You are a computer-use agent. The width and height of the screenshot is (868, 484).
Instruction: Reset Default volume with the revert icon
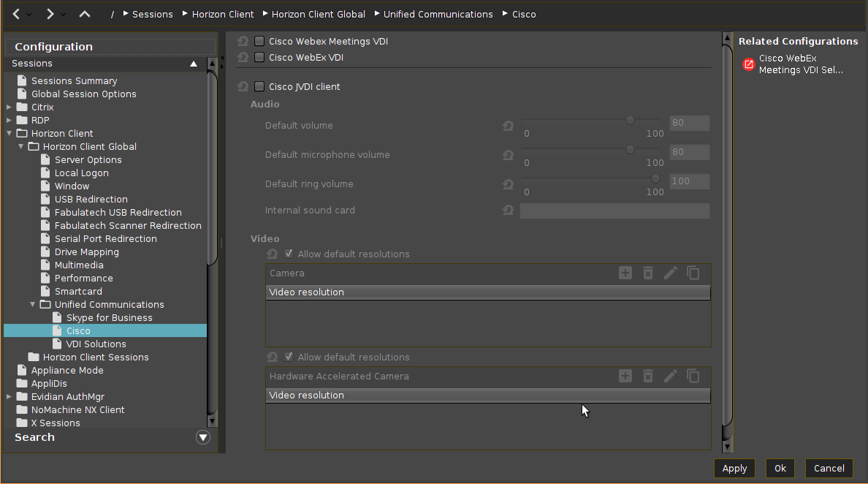click(508, 126)
